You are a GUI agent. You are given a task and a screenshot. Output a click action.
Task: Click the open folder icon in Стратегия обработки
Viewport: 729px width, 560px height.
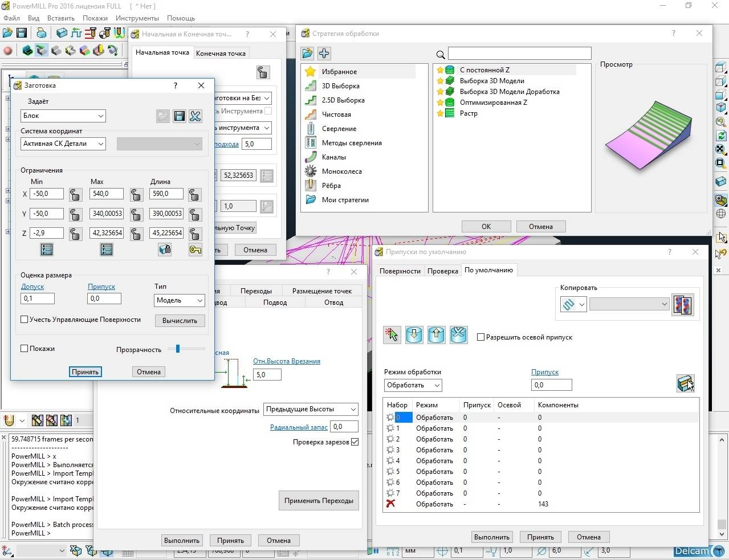[x=308, y=54]
